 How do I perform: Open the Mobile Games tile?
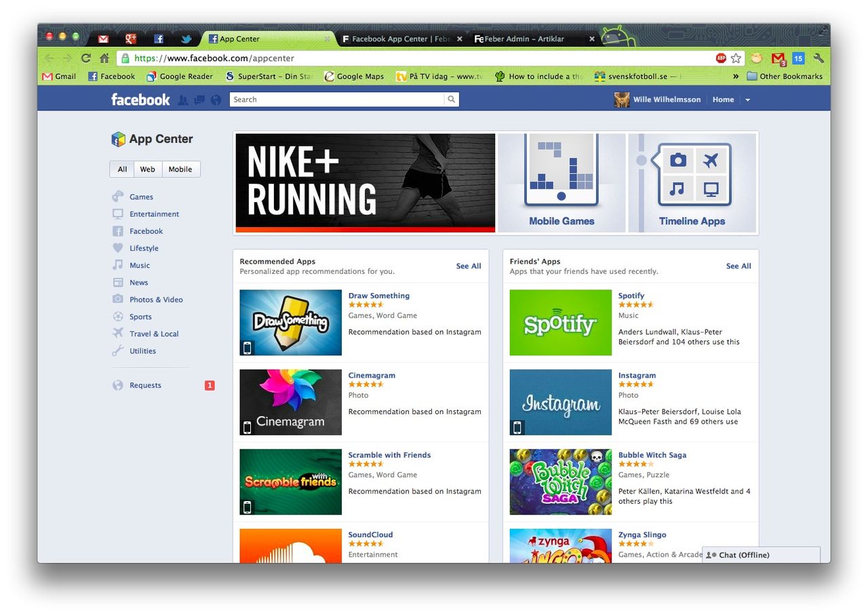[561, 183]
